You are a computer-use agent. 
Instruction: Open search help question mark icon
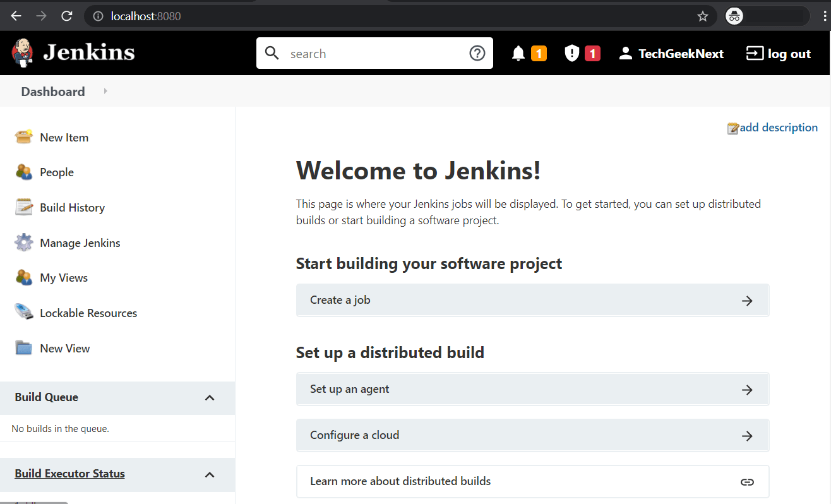coord(477,53)
